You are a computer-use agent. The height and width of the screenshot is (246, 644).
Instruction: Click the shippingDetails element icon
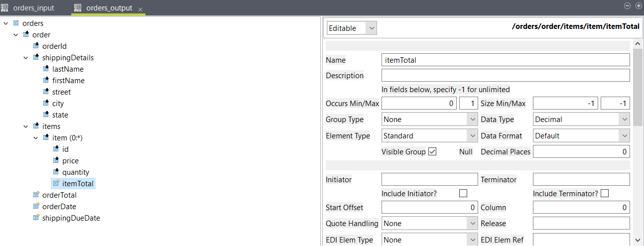coord(36,58)
